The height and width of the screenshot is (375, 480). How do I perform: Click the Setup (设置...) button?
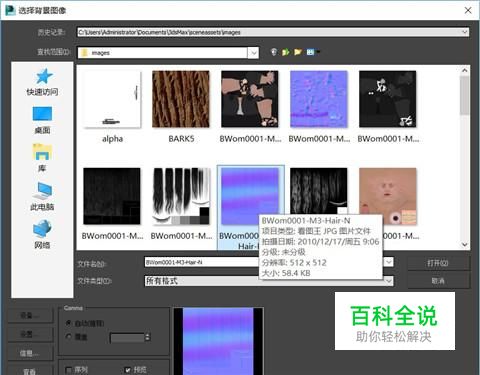pos(30,334)
